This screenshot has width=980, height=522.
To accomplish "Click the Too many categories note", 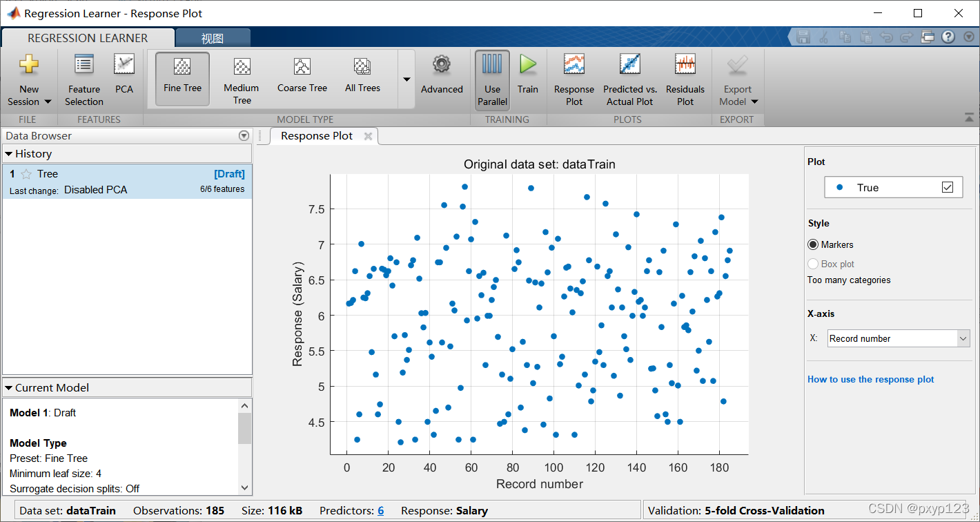I will 849,280.
